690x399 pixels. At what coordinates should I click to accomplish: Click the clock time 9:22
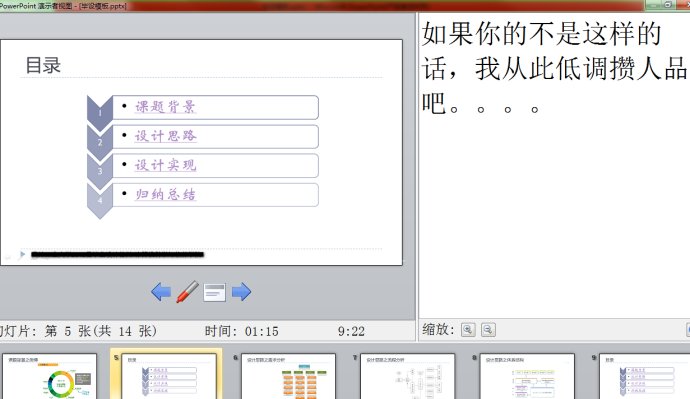[351, 331]
